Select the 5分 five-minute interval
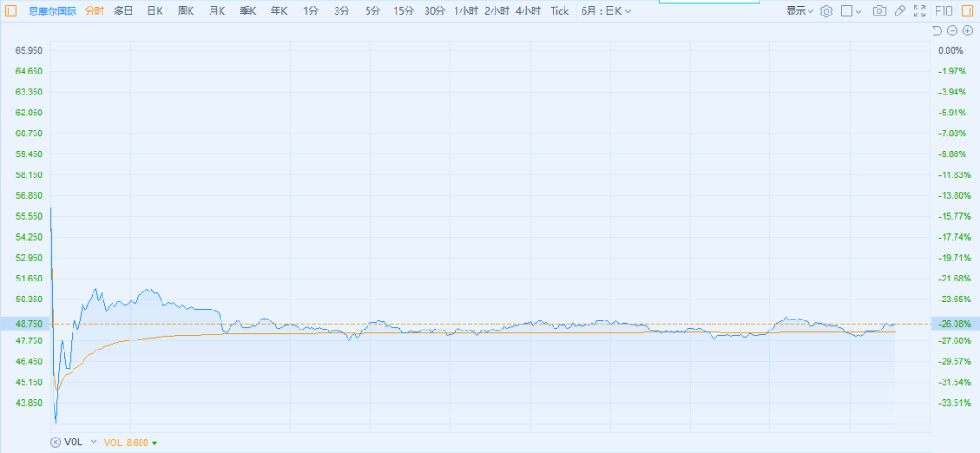The height and width of the screenshot is (453, 980). 373,11
